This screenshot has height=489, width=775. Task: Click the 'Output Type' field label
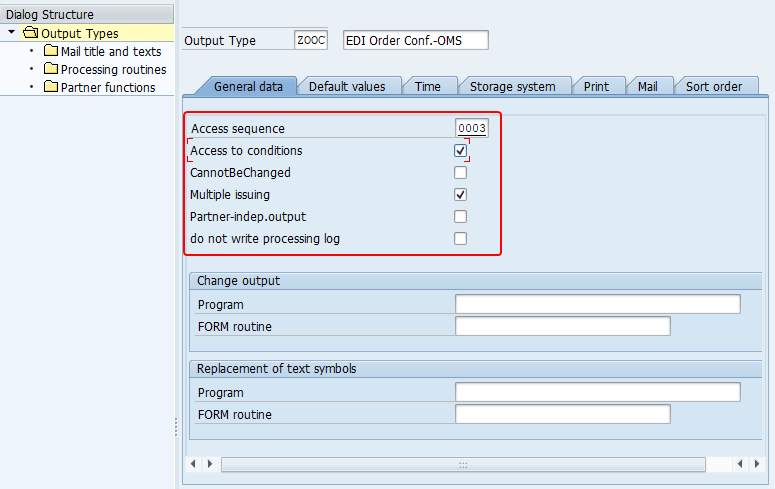(x=220, y=41)
